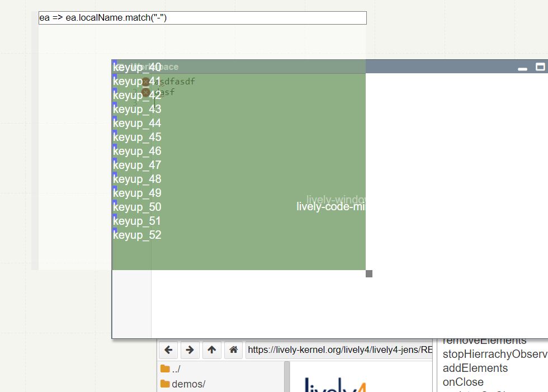Click the browser forward arrow button

click(x=190, y=350)
